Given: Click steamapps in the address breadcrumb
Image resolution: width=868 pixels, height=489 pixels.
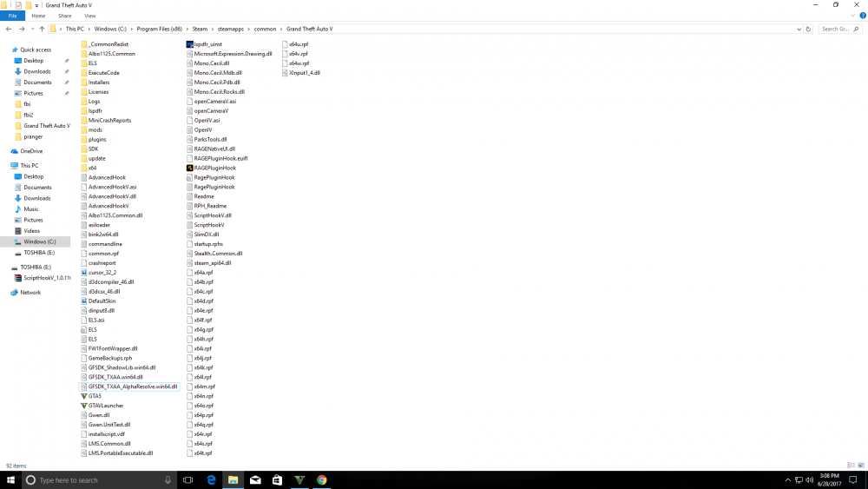Looking at the screenshot, I should (230, 29).
